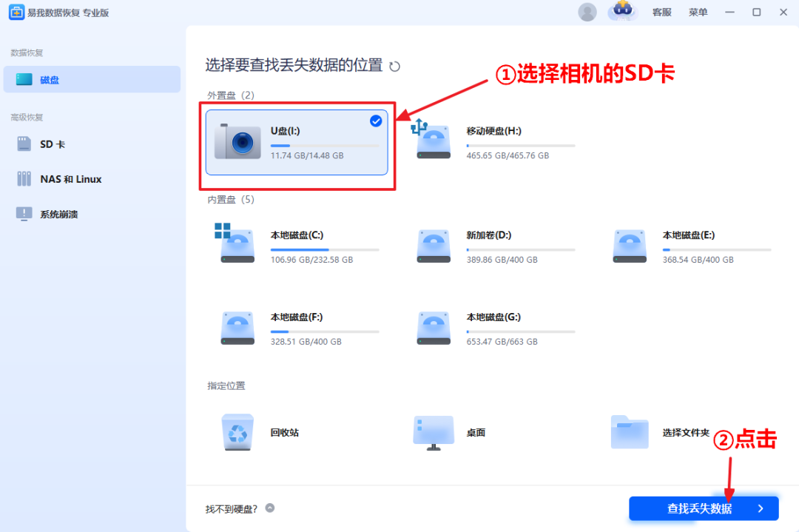
Task: Open the 菜单 menu
Action: tap(698, 12)
